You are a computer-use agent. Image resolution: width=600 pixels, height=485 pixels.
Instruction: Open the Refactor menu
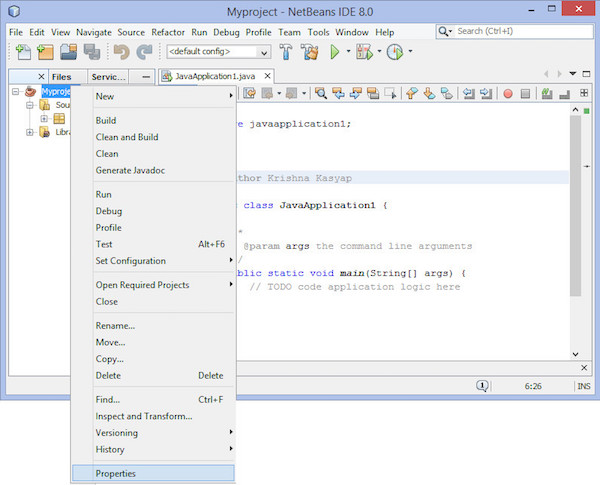click(x=168, y=32)
